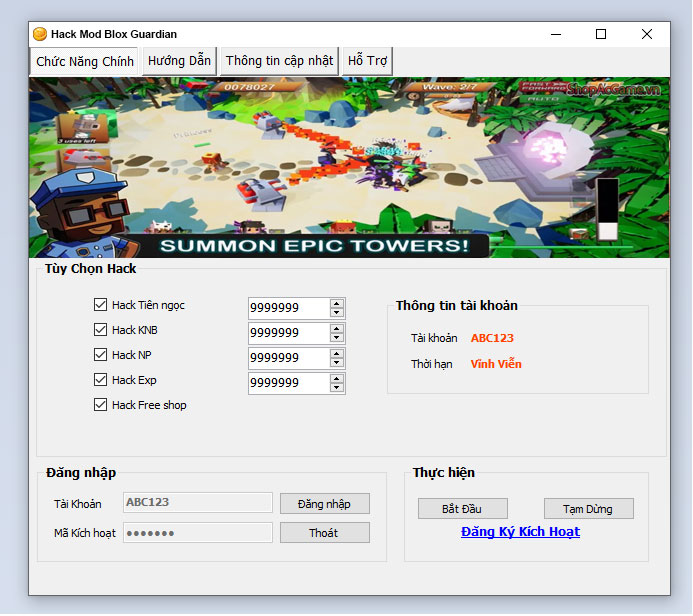
Task: Click the Tài Khoản input field
Action: tap(198, 503)
